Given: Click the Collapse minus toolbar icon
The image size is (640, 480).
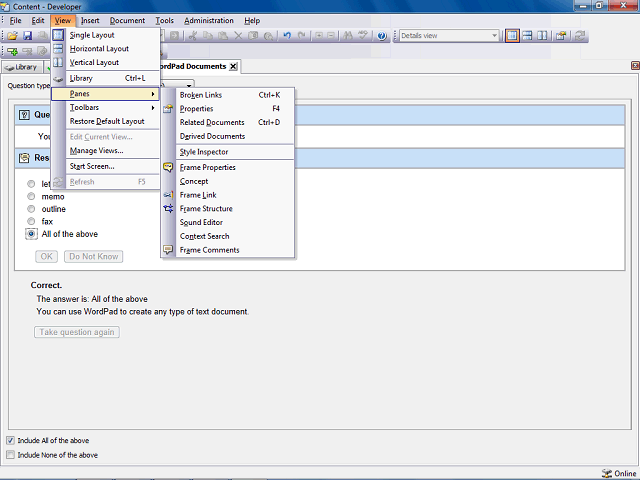Looking at the screenshot, I should (331, 36).
